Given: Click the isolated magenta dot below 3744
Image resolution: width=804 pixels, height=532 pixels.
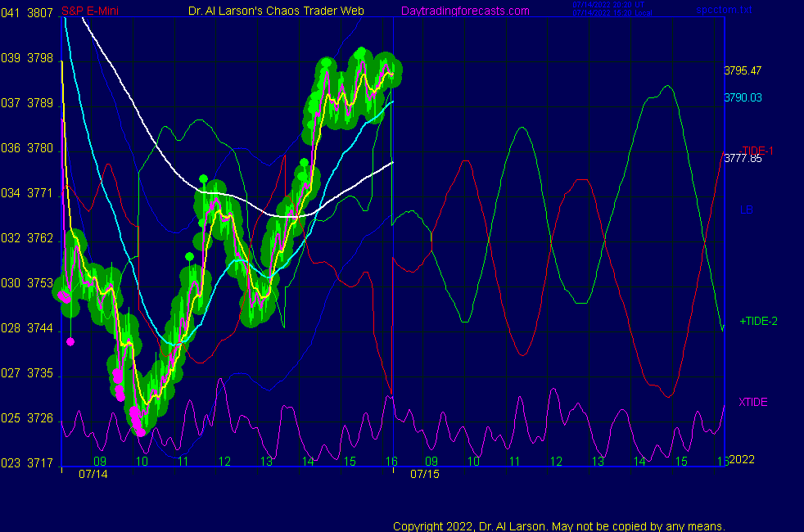Looking at the screenshot, I should point(70,342).
